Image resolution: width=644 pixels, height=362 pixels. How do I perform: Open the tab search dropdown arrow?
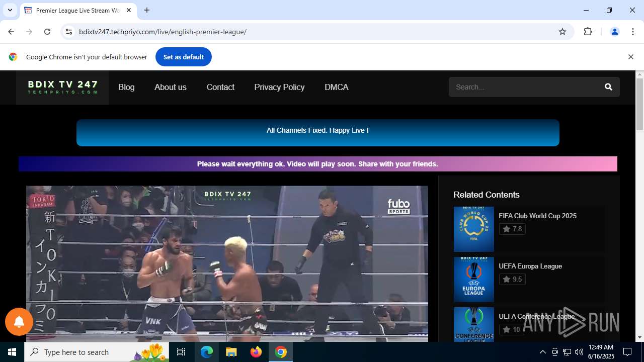pos(10,10)
